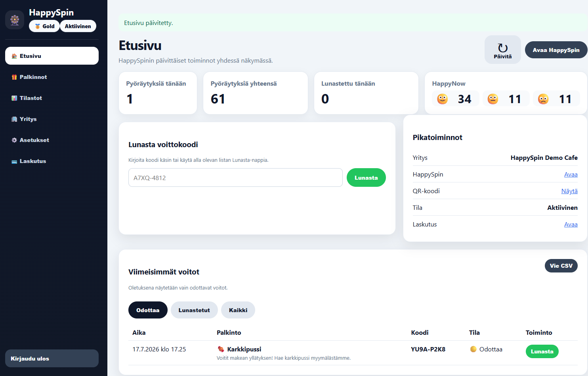Click the HappySpin ferris wheel logo
This screenshot has height=376, width=588.
[x=15, y=19]
